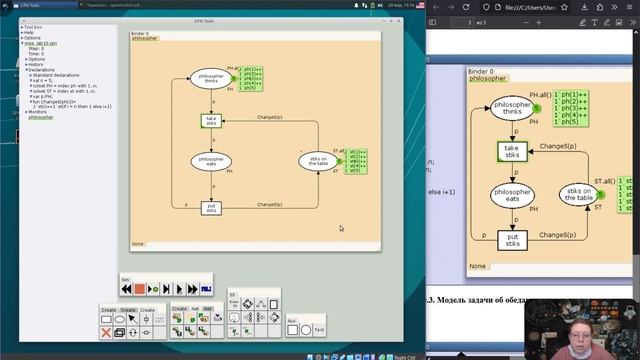Select the create transition rectangle tool
The width and height of the screenshot is (640, 360).
point(106,319)
